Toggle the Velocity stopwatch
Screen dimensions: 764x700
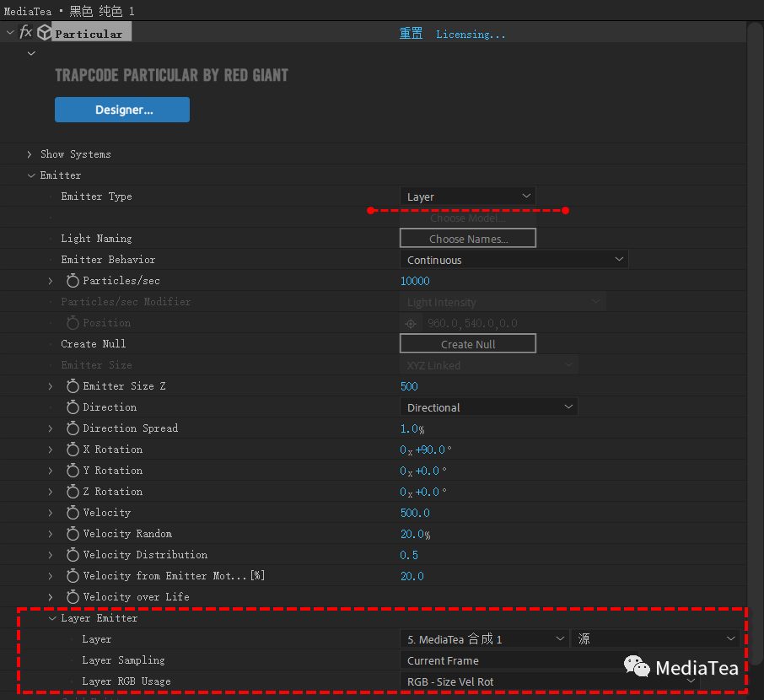[x=73, y=513]
